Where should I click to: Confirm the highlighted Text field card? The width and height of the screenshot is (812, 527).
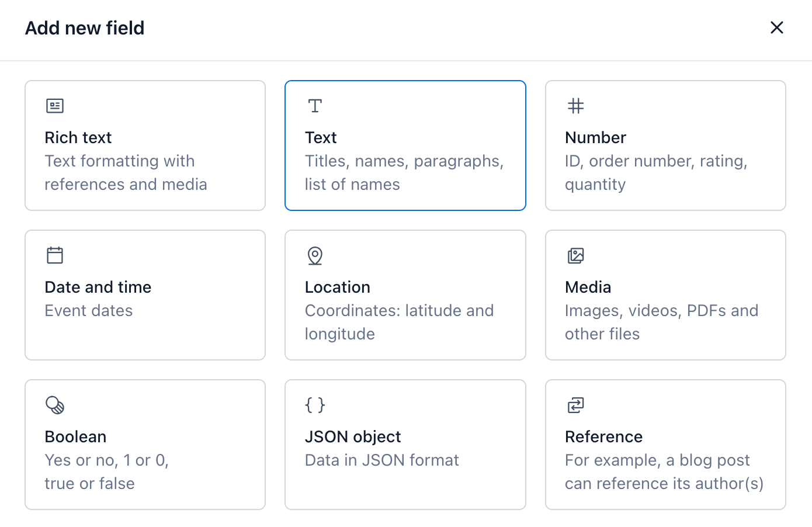405,145
